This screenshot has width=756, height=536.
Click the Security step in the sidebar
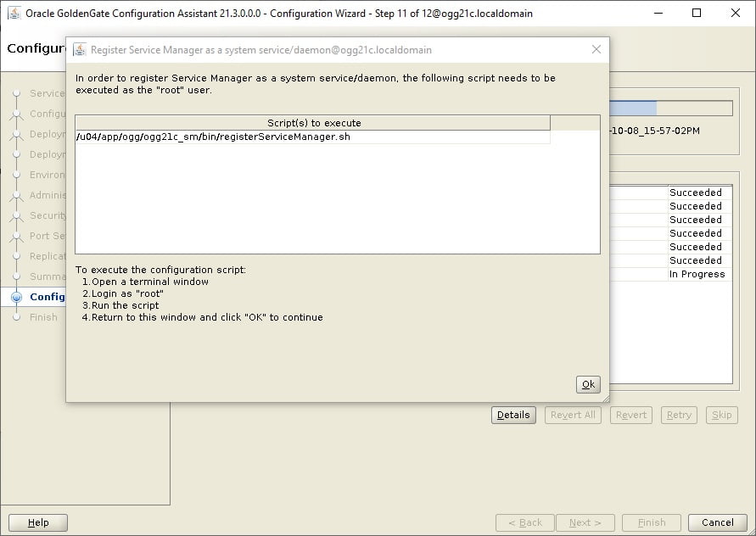point(48,215)
